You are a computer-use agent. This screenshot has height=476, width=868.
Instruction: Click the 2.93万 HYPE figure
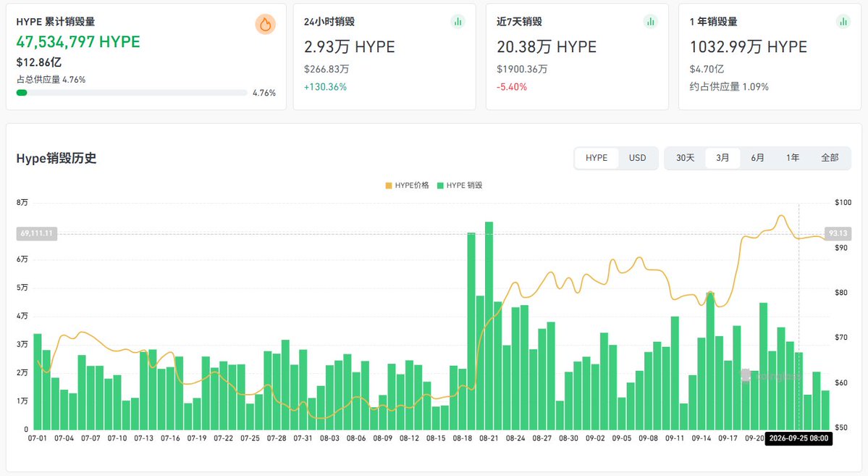[350, 46]
